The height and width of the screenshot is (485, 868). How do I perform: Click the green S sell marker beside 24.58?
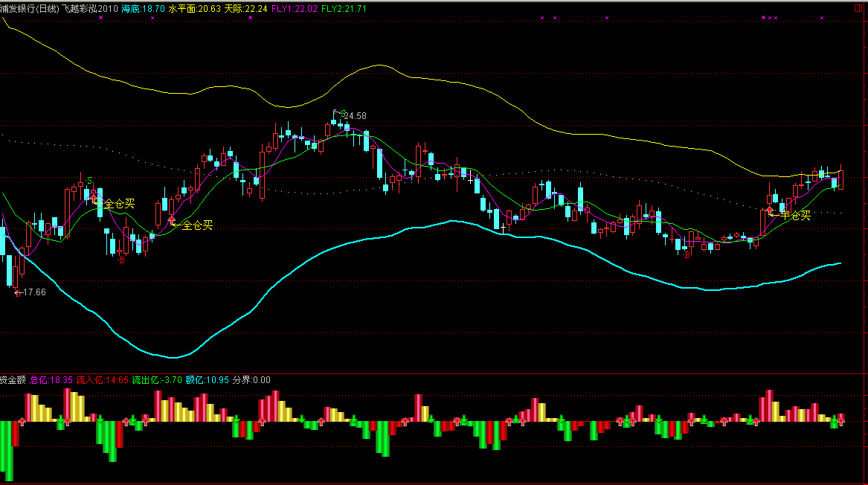click(x=343, y=113)
